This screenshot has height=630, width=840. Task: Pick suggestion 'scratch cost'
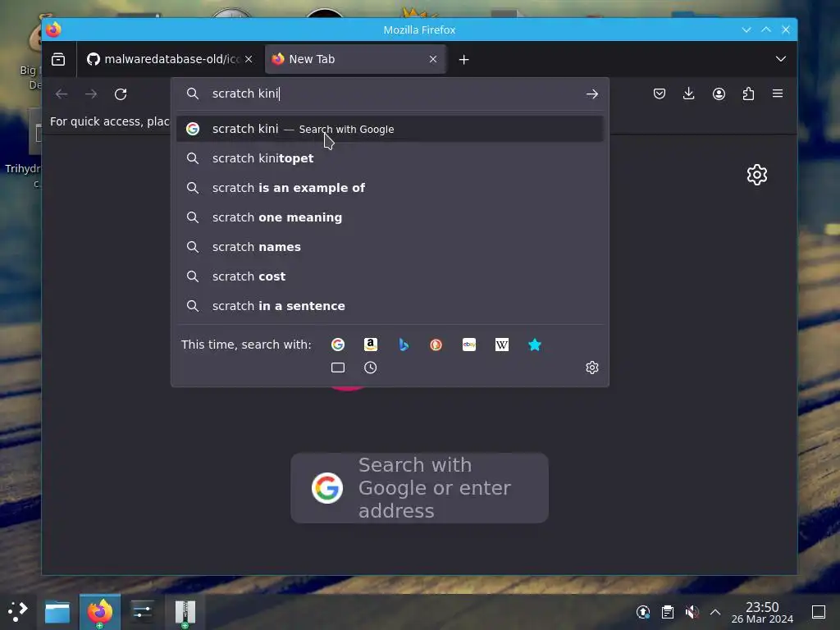[x=390, y=276]
